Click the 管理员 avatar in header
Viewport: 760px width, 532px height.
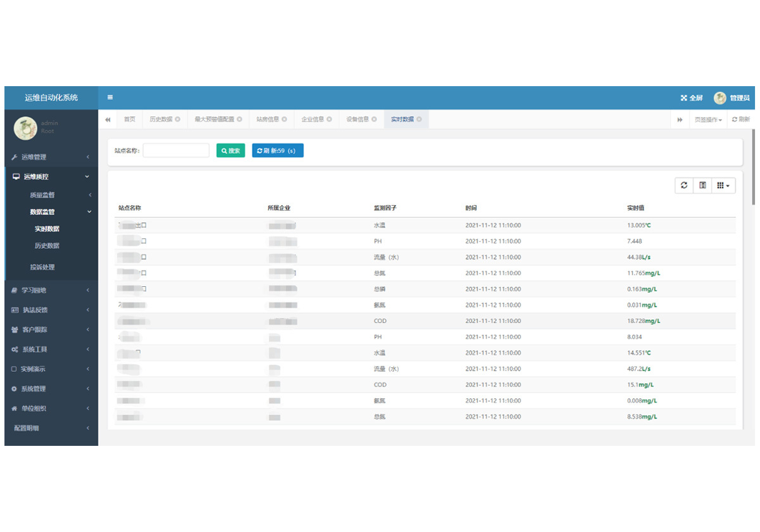point(720,98)
